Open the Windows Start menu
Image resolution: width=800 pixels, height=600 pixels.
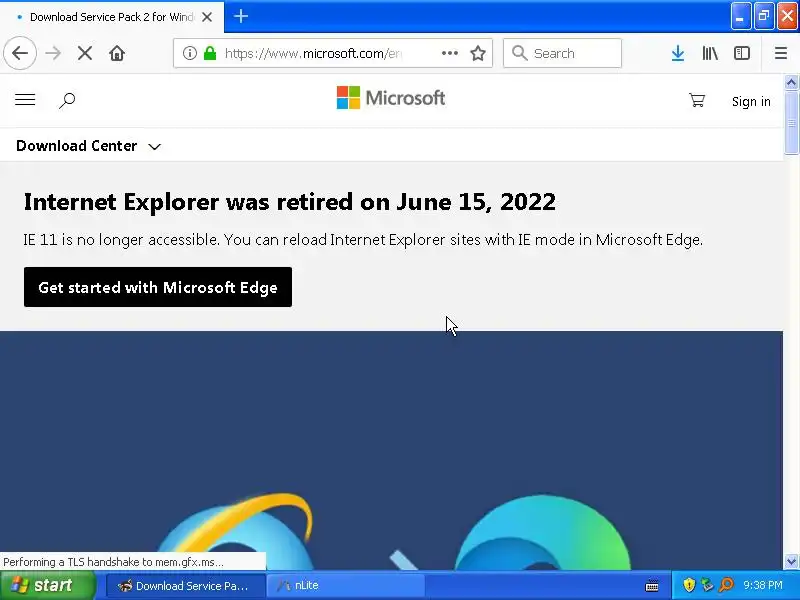pos(47,585)
